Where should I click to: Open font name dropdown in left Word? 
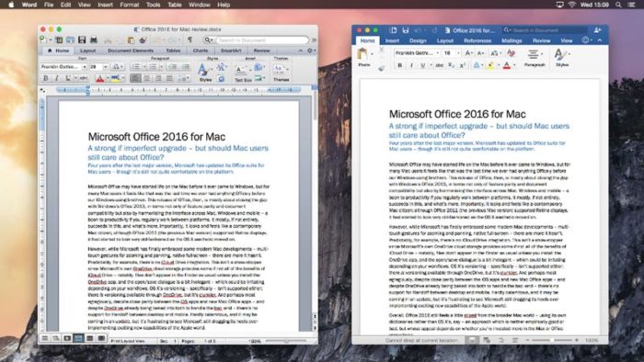(x=85, y=66)
